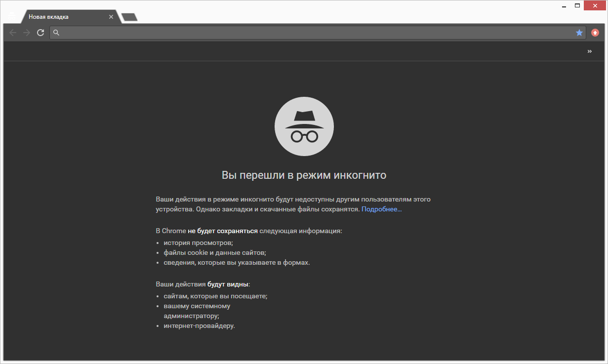Click the search magnifier in address bar
The width and height of the screenshot is (608, 364).
pos(56,33)
